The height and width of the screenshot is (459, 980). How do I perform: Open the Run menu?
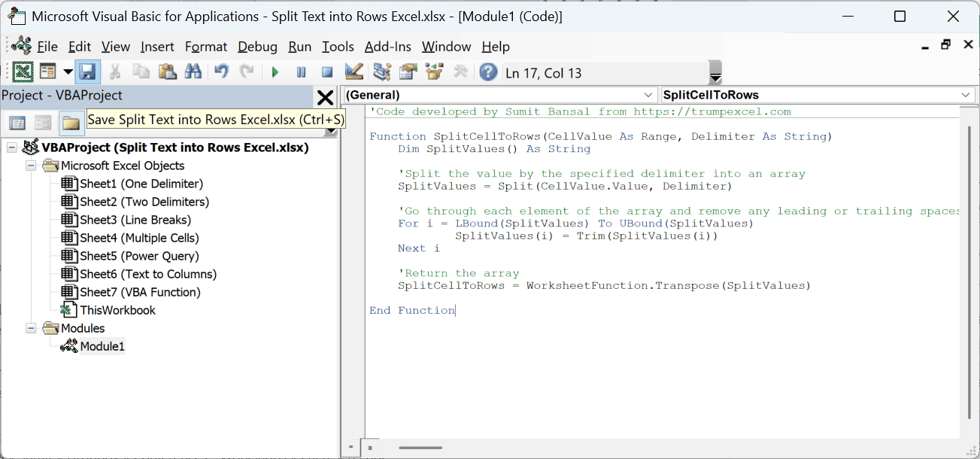[x=300, y=47]
